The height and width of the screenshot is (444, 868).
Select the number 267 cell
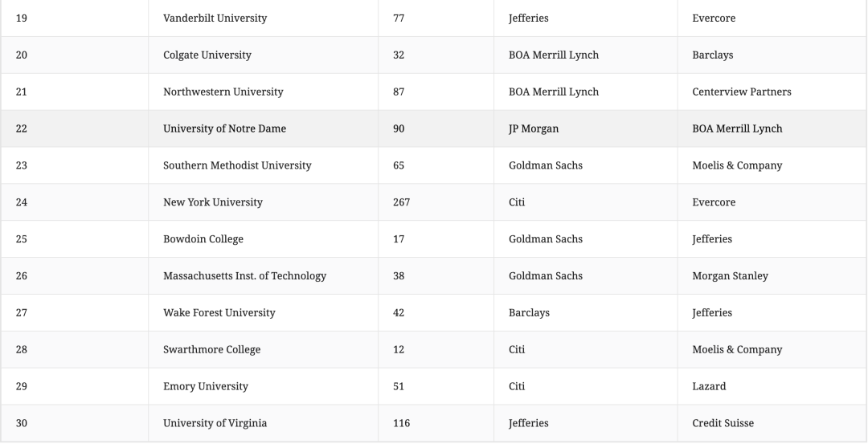click(x=401, y=202)
